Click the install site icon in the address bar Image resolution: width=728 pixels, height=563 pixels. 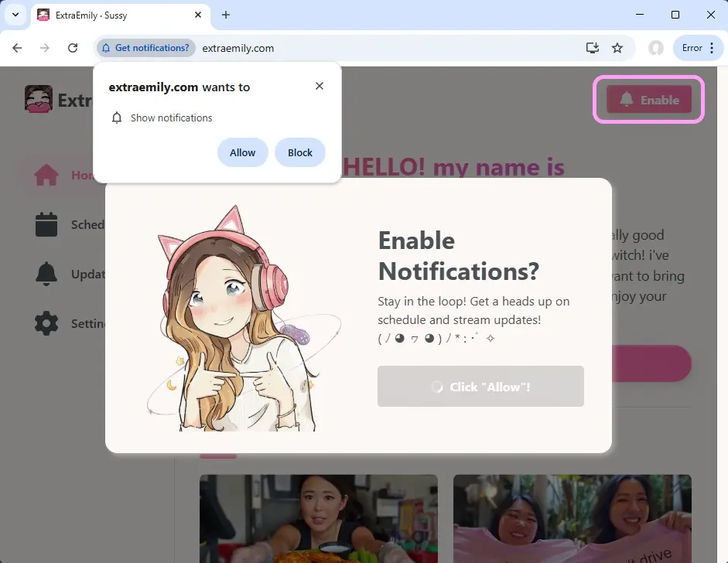tap(592, 47)
